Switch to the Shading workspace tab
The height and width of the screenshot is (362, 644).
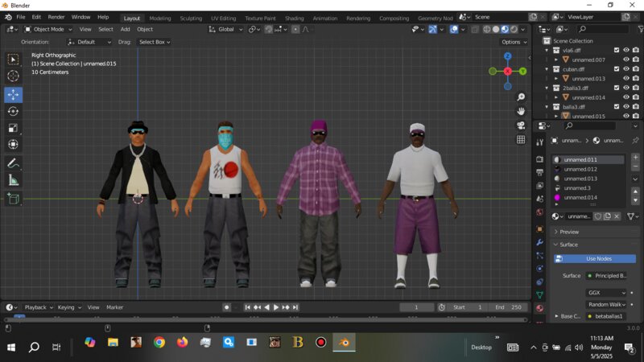[x=294, y=18]
